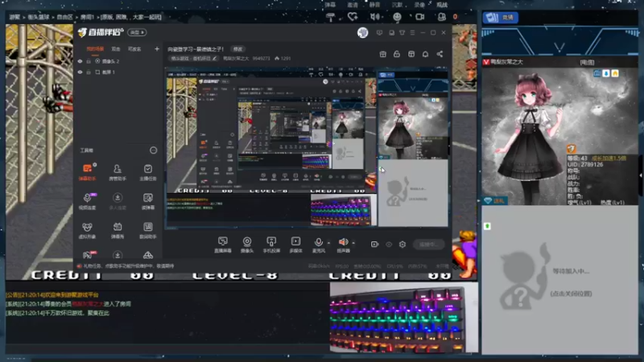Add 直播屏幕 screen capture source

223,245
